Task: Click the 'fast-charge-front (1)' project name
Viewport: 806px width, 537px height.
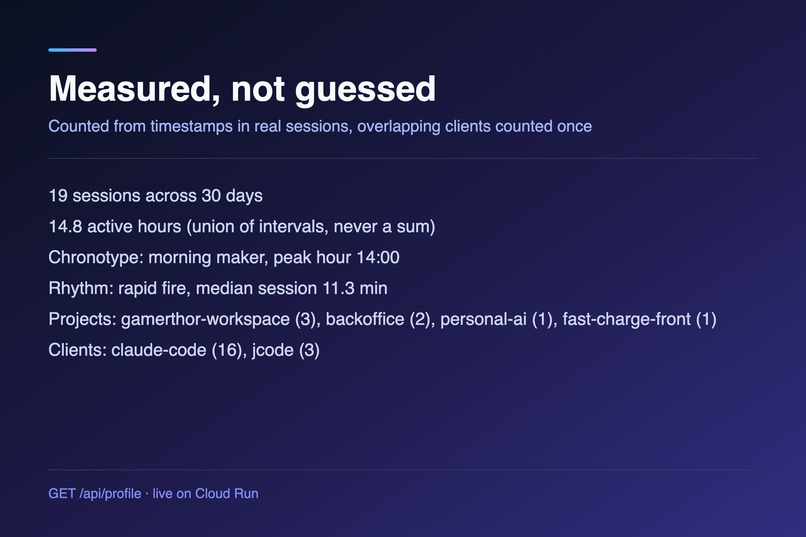Action: point(639,319)
